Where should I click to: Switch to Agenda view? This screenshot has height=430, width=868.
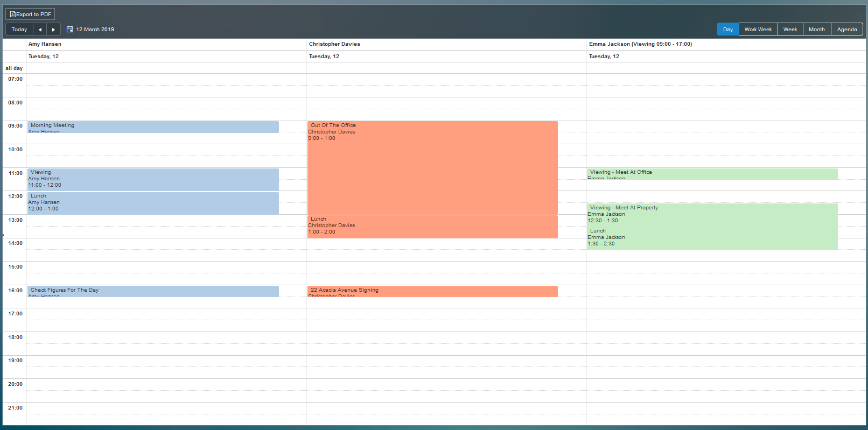[x=846, y=30]
